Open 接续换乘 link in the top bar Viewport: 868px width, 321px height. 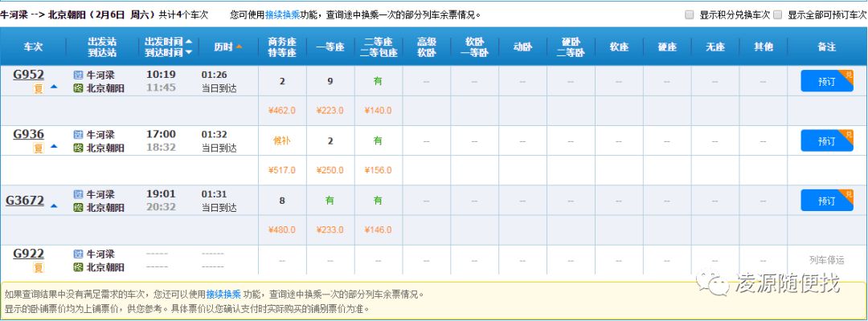282,15
